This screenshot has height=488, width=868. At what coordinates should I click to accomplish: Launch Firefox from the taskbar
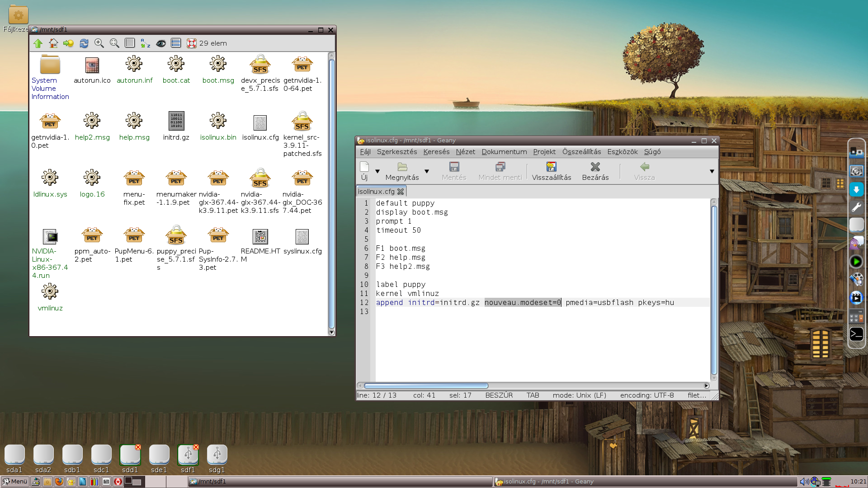[59, 482]
